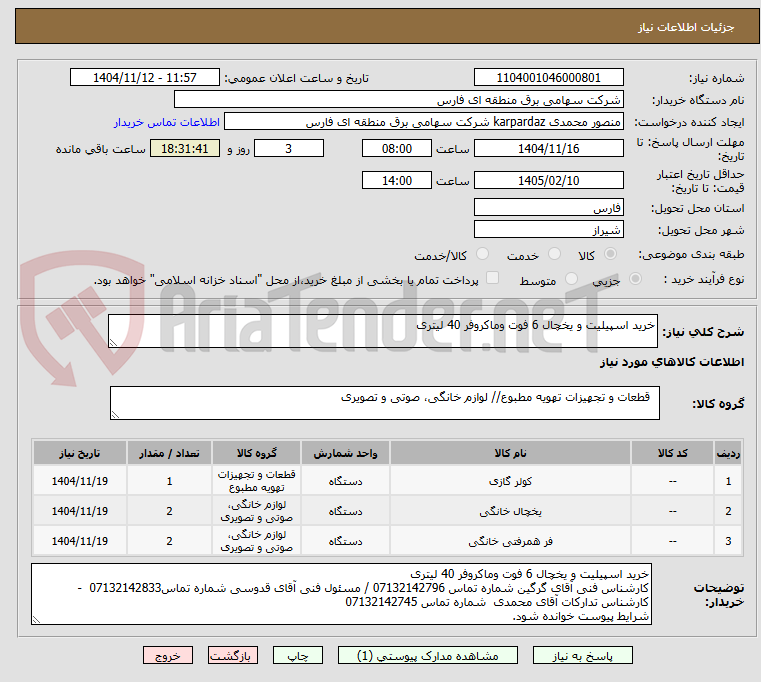Select the 'کالا' radio button
761x682 pixels.
pos(611,254)
